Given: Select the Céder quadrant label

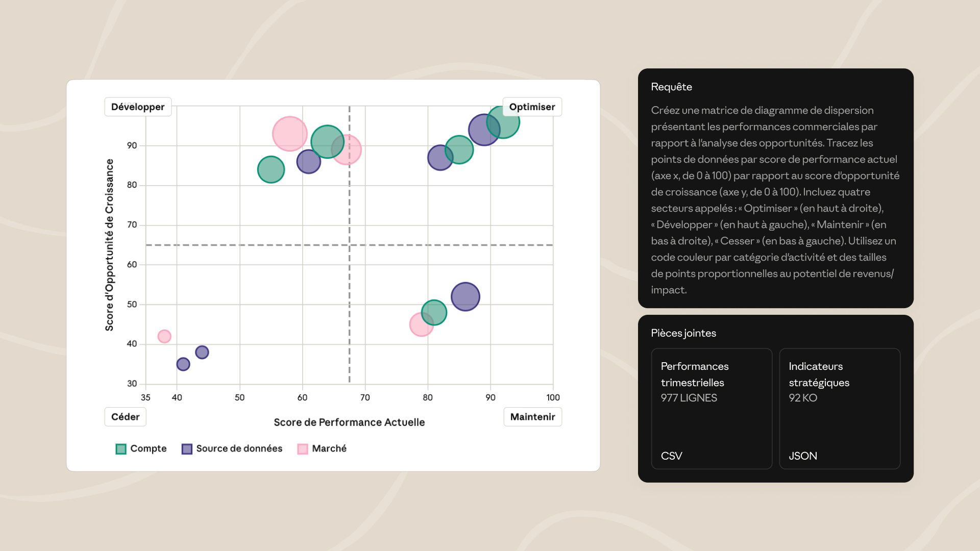Looking at the screenshot, I should (x=125, y=417).
